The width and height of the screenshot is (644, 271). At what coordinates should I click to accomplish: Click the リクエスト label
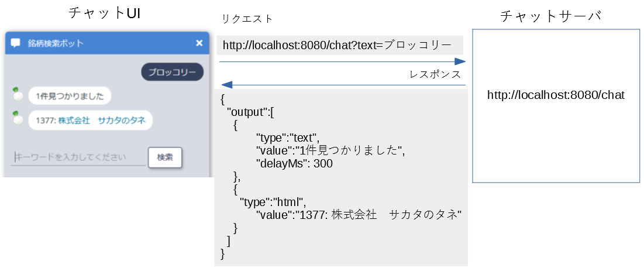coord(247,19)
